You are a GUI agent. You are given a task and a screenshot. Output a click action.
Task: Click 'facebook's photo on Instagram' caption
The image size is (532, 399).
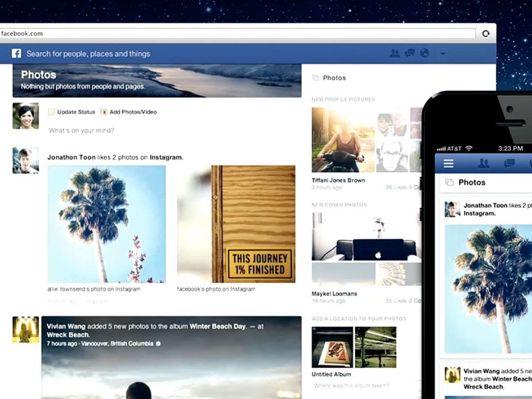(x=216, y=289)
